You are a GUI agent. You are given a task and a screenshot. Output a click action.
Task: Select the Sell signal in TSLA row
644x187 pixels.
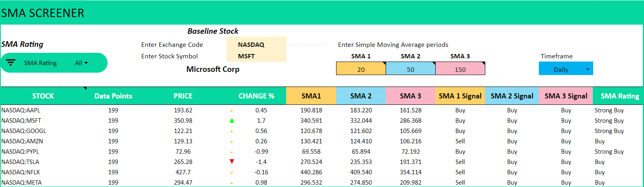pyautogui.click(x=460, y=162)
